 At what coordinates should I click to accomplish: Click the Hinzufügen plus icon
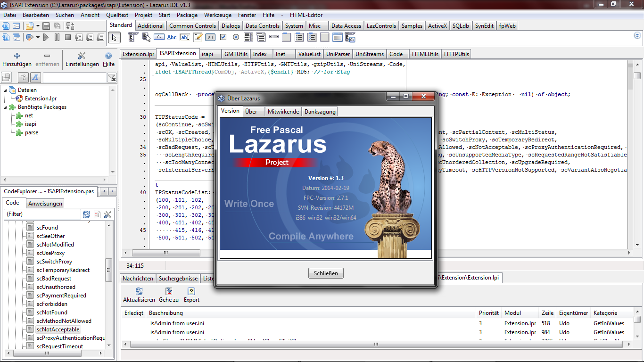(x=17, y=56)
